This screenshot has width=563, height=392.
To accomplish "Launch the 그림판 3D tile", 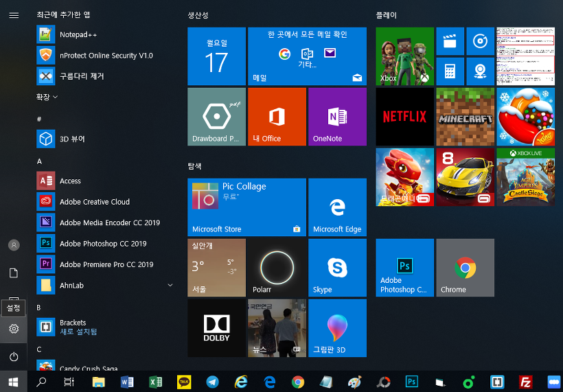I will tap(337, 328).
